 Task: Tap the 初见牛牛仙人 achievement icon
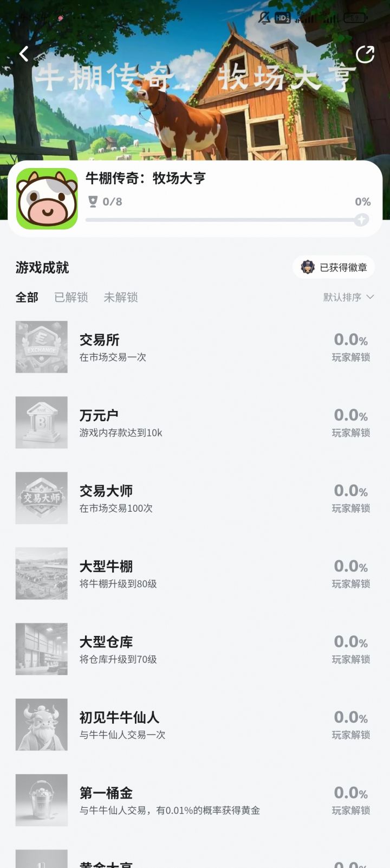coord(42,724)
